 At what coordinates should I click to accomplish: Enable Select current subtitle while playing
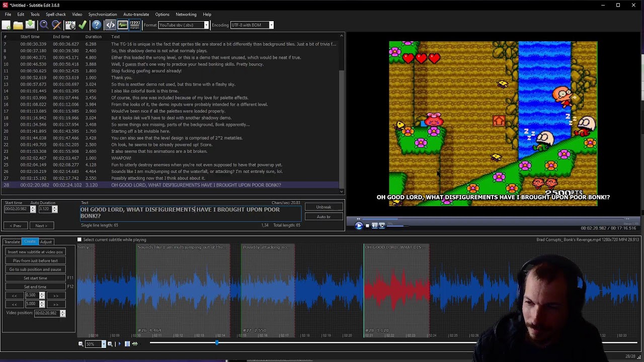(x=79, y=240)
